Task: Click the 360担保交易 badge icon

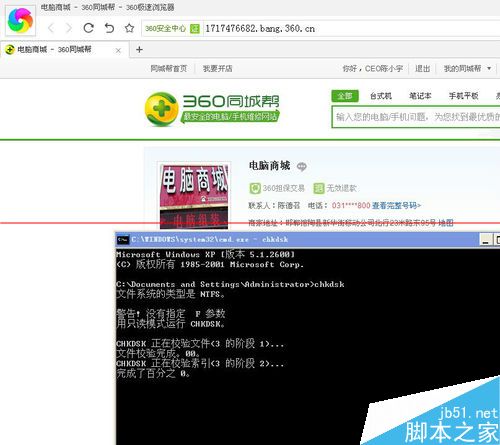Action: pos(255,188)
